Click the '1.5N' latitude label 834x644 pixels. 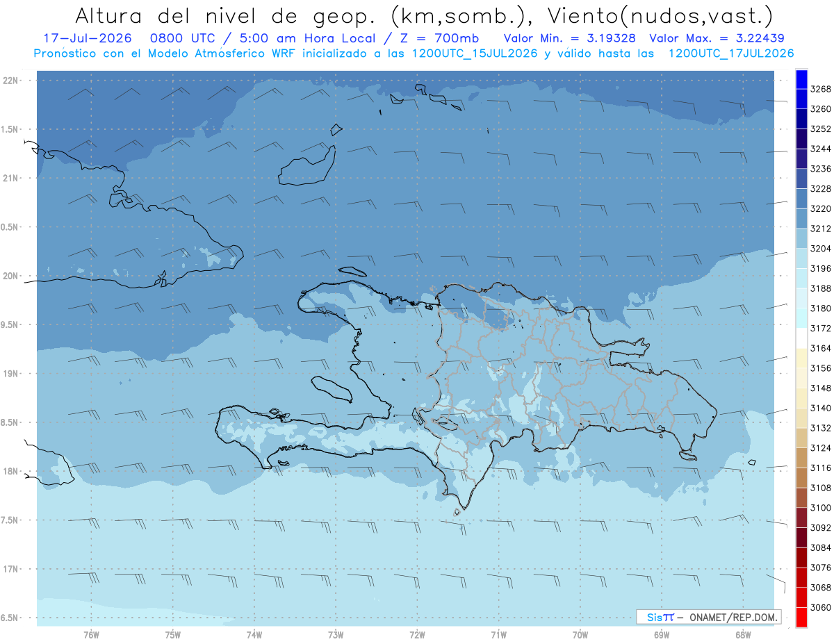[10, 129]
